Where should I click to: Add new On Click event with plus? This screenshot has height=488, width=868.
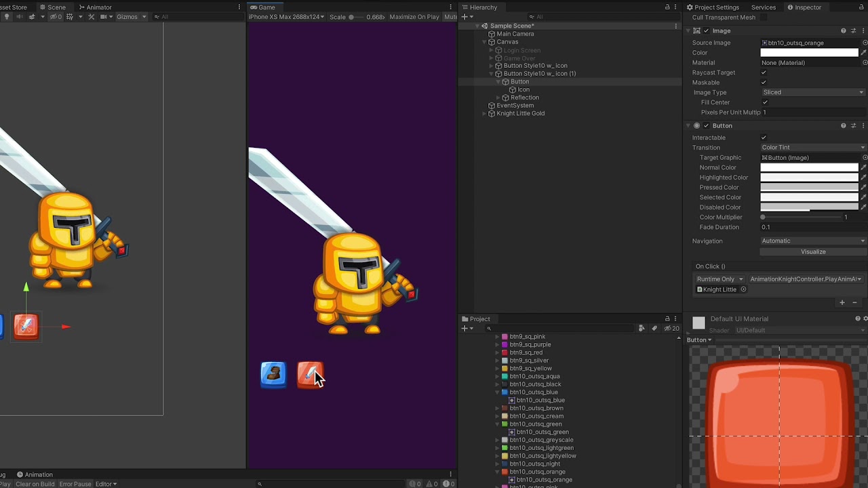tap(842, 302)
